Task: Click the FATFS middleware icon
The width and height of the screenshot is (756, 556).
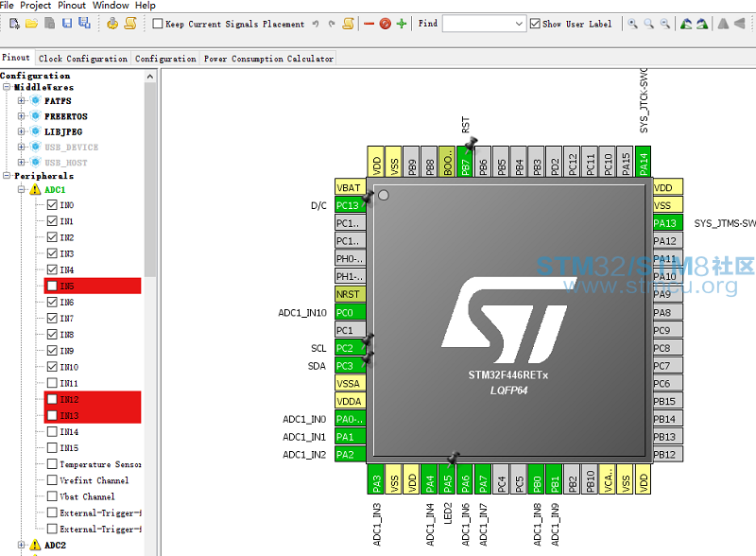Action: (x=35, y=101)
